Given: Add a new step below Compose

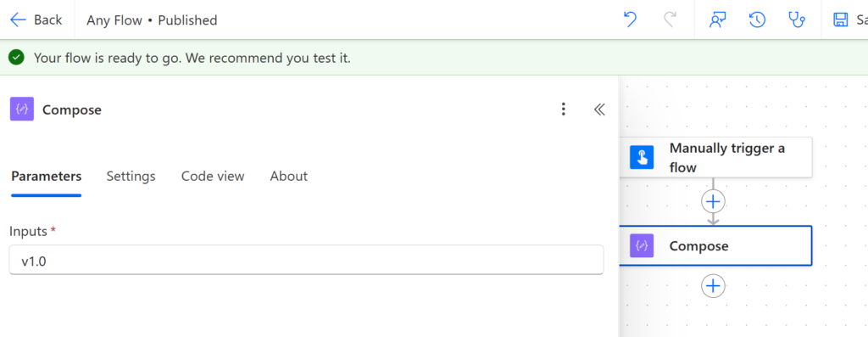Looking at the screenshot, I should [x=713, y=286].
